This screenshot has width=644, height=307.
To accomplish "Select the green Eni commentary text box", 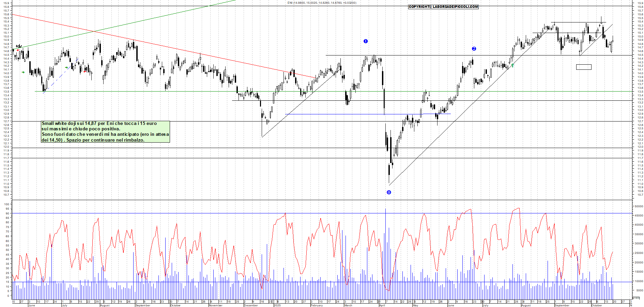I will pyautogui.click(x=105, y=132).
